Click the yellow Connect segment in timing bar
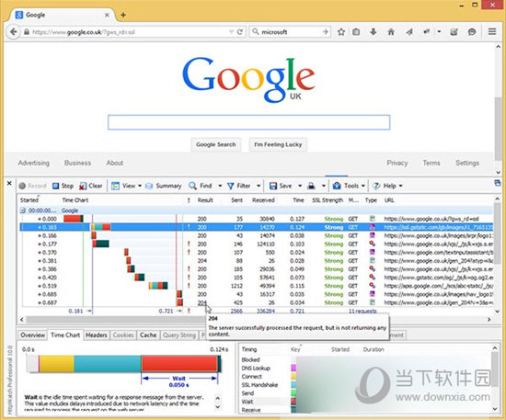 pos(57,364)
